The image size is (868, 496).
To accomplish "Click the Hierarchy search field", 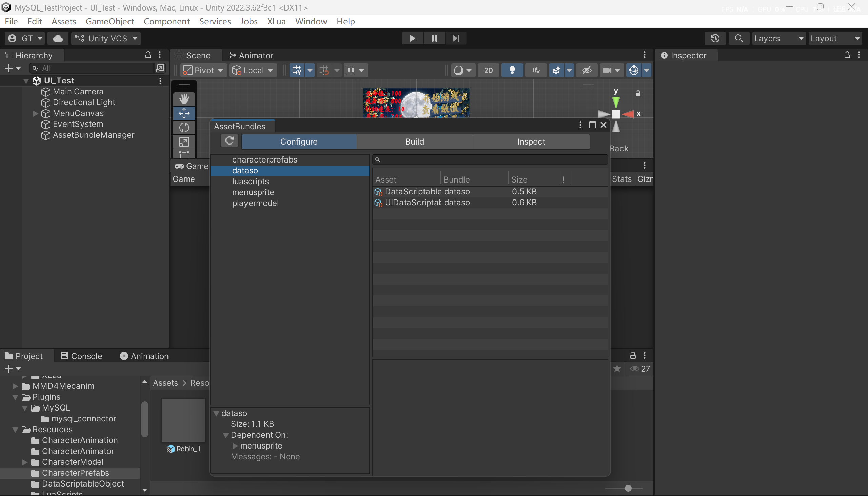I will point(92,68).
